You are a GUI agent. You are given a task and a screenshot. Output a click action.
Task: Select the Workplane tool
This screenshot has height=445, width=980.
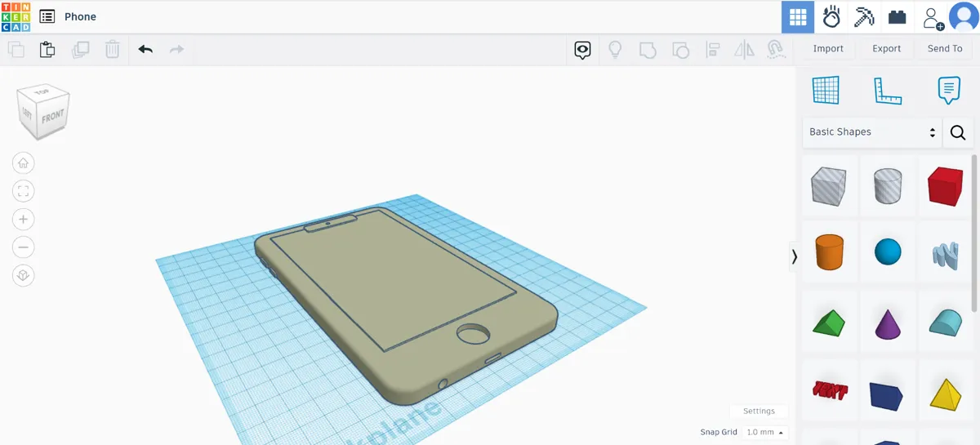tap(826, 90)
